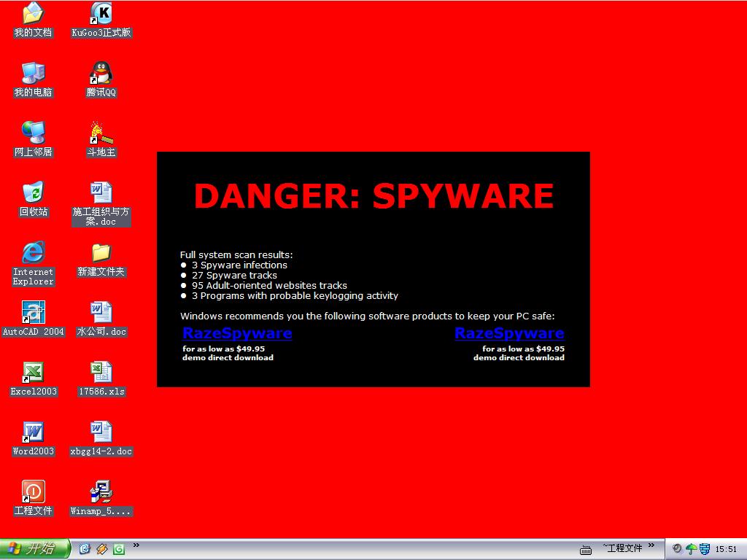Click the green umbrella tray icon

coord(691,549)
